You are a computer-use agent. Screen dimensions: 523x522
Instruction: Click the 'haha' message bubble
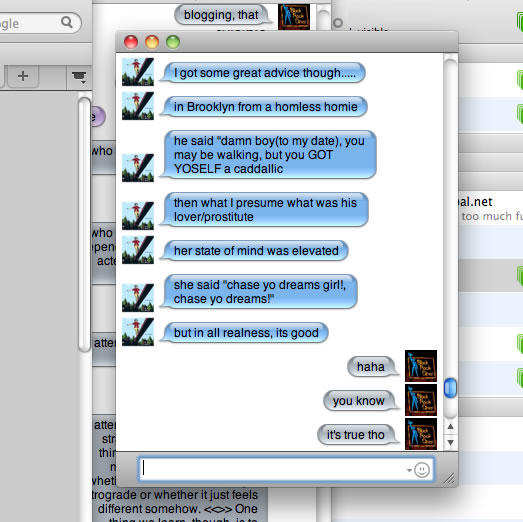[373, 367]
